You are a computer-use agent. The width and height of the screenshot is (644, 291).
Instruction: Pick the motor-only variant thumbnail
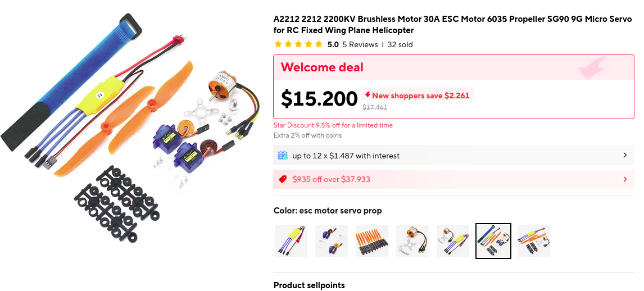pyautogui.click(x=412, y=241)
